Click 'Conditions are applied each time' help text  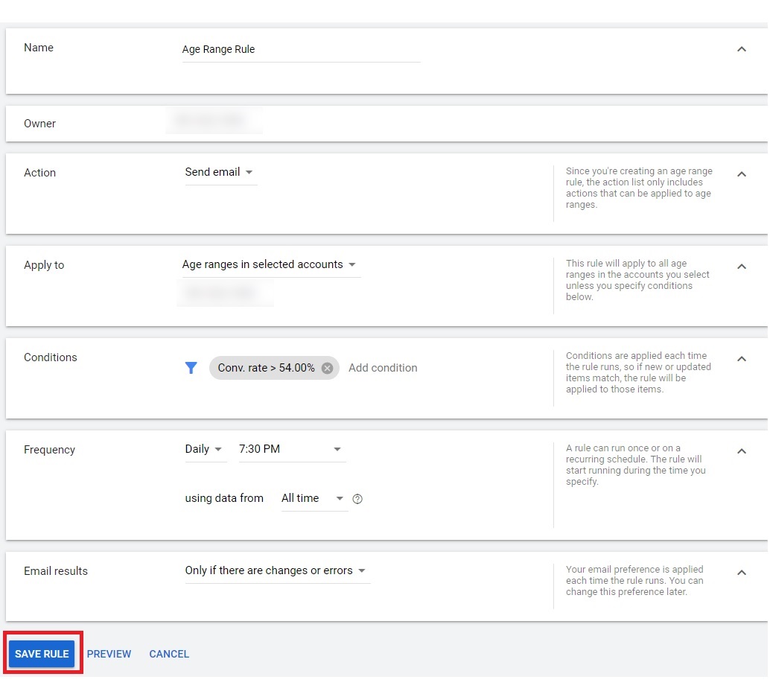(x=638, y=372)
